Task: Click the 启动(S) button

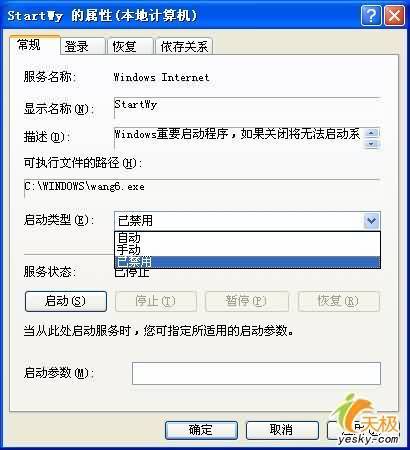Action: click(x=66, y=301)
